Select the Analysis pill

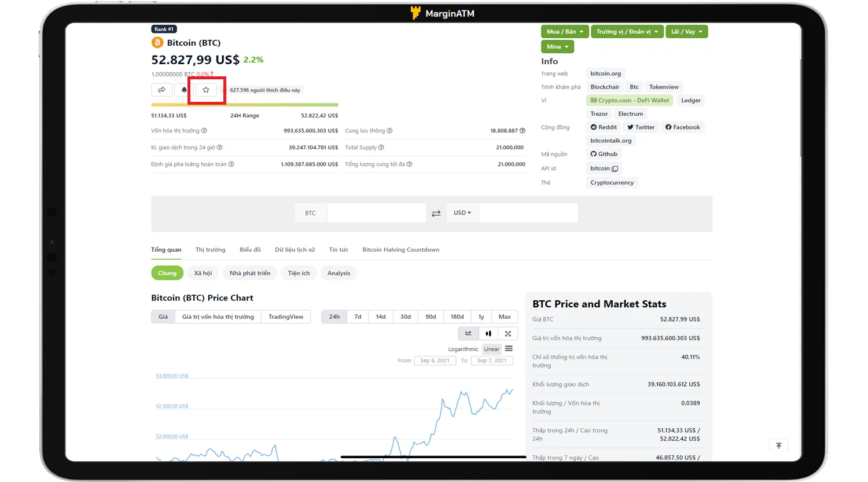pyautogui.click(x=339, y=273)
